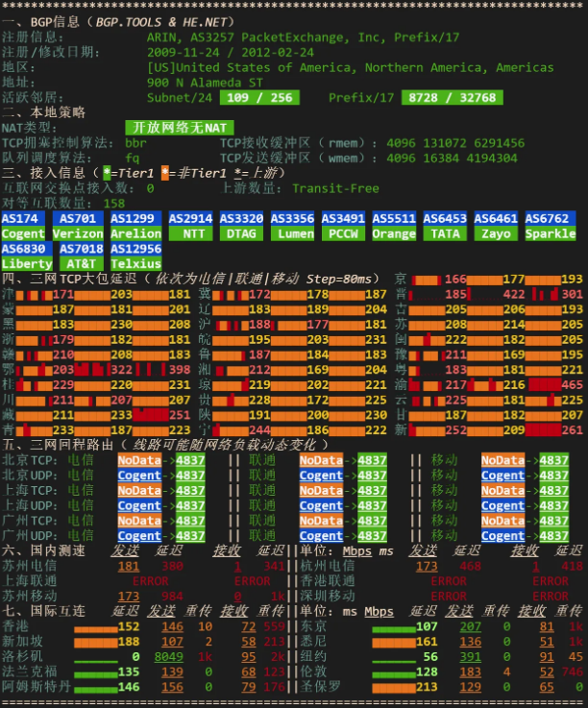Screen dimensions: 588x708
Task: Click the peering count value '158'
Action: (x=114, y=204)
